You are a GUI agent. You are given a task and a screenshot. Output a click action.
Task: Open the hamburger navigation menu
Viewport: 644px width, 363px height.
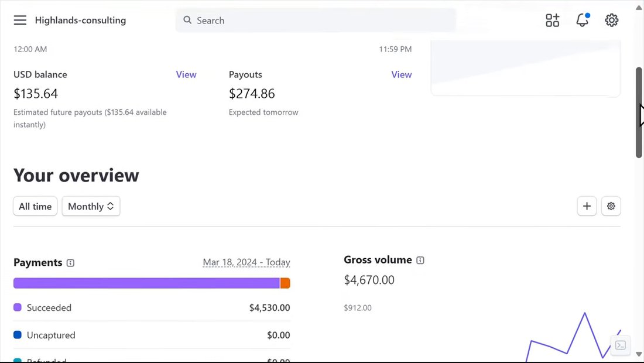click(20, 20)
